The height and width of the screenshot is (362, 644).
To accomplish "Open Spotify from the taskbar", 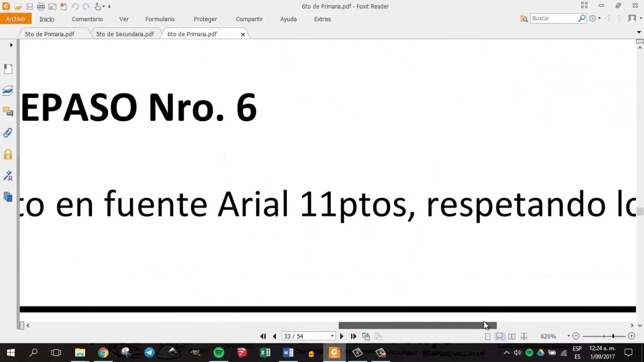I will click(x=219, y=353).
